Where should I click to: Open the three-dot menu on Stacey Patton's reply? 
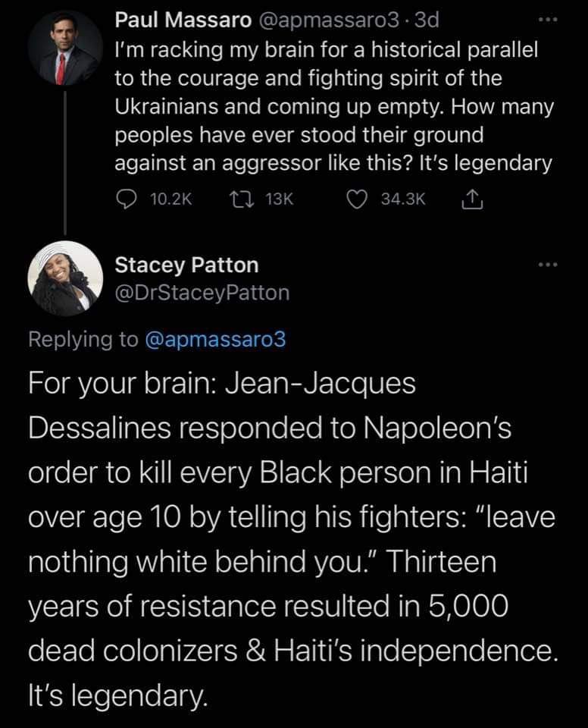546,265
